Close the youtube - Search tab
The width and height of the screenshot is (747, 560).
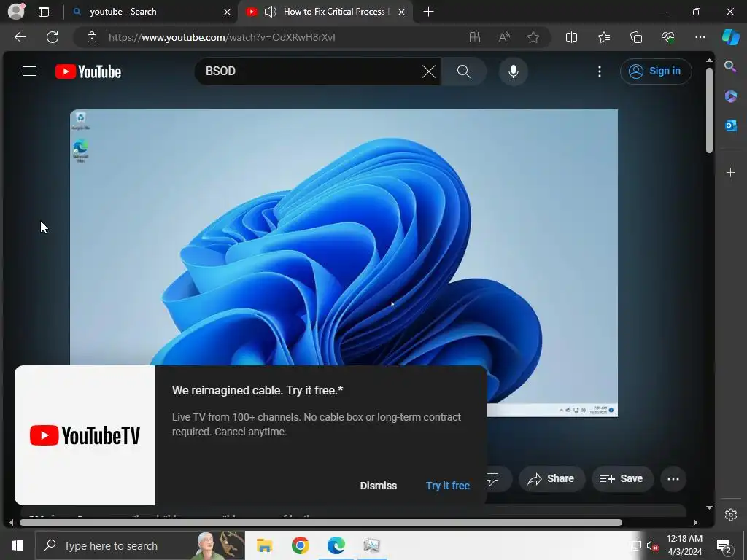pyautogui.click(x=228, y=12)
